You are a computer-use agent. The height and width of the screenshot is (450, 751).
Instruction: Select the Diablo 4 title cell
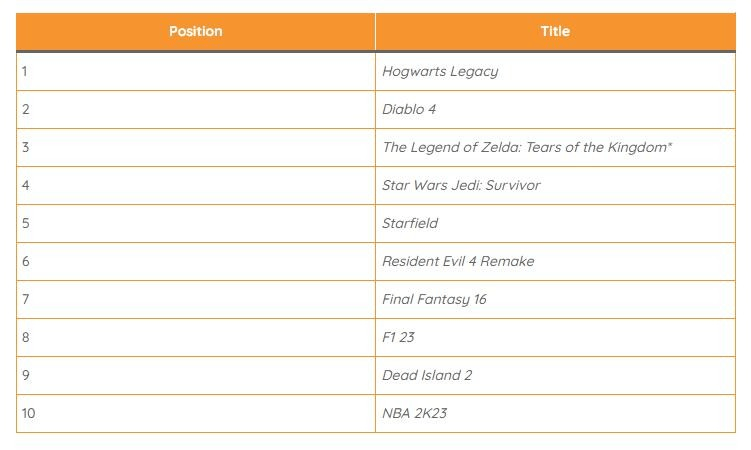coord(555,109)
